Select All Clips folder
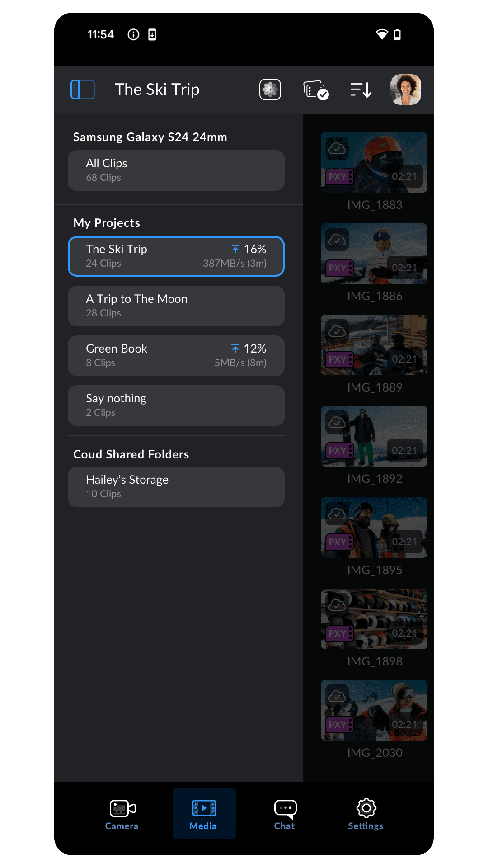 tap(176, 170)
